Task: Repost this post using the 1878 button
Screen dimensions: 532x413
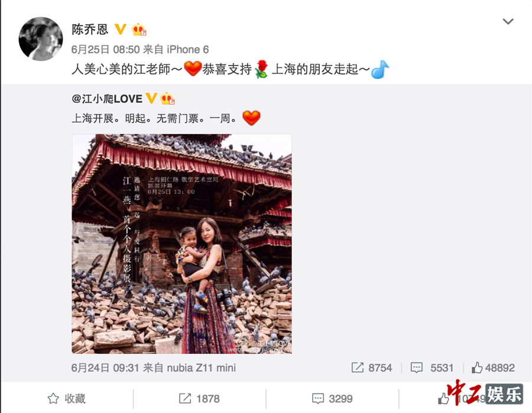Action: click(x=200, y=398)
